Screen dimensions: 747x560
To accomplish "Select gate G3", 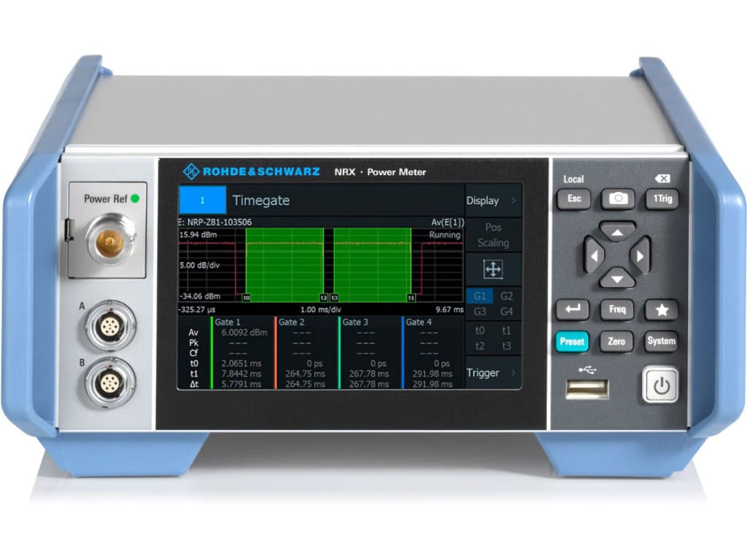I will [480, 311].
